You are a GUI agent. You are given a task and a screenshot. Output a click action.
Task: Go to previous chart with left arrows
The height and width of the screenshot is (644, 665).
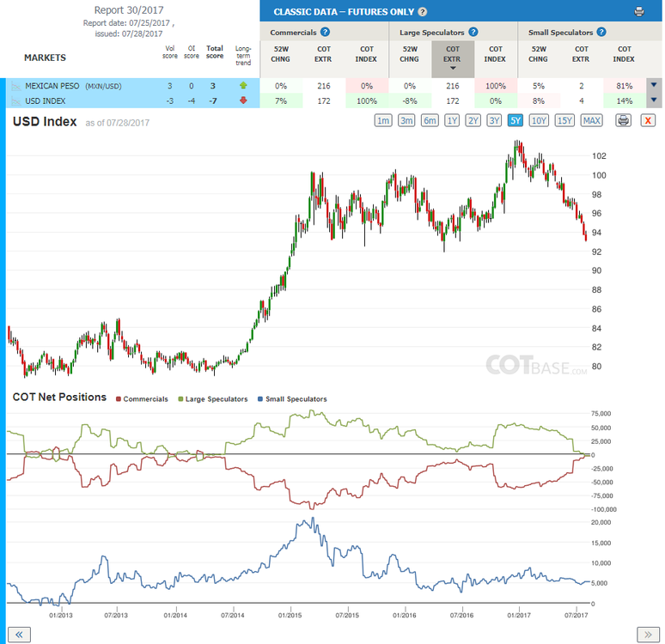click(x=19, y=635)
